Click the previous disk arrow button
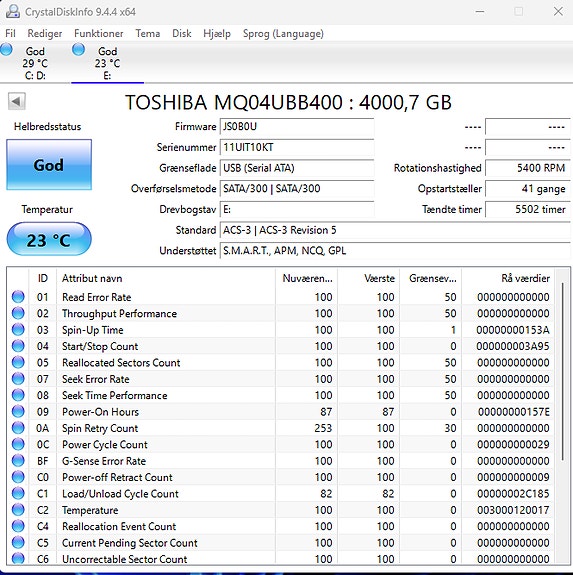Viewport: 573px width, 575px height. coord(16,101)
